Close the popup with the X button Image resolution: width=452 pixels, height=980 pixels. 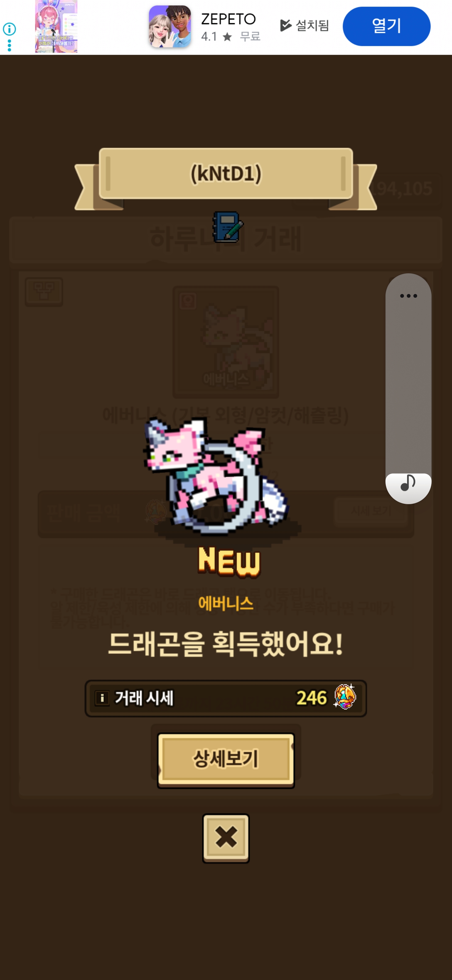[226, 838]
